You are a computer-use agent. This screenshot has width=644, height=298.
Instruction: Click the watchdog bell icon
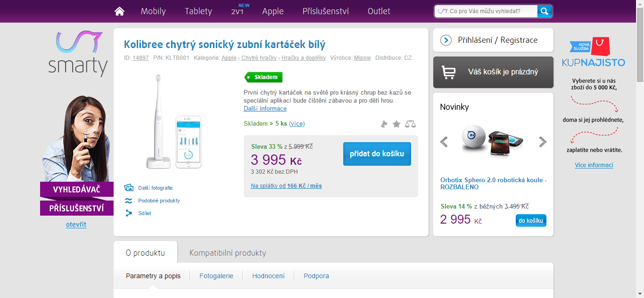pyautogui.click(x=384, y=124)
